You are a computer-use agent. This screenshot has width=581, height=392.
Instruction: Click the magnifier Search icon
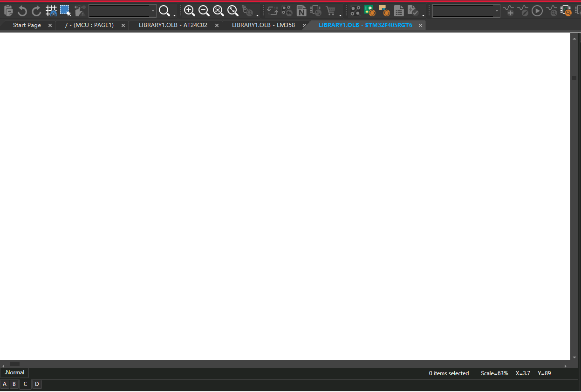pyautogui.click(x=164, y=11)
